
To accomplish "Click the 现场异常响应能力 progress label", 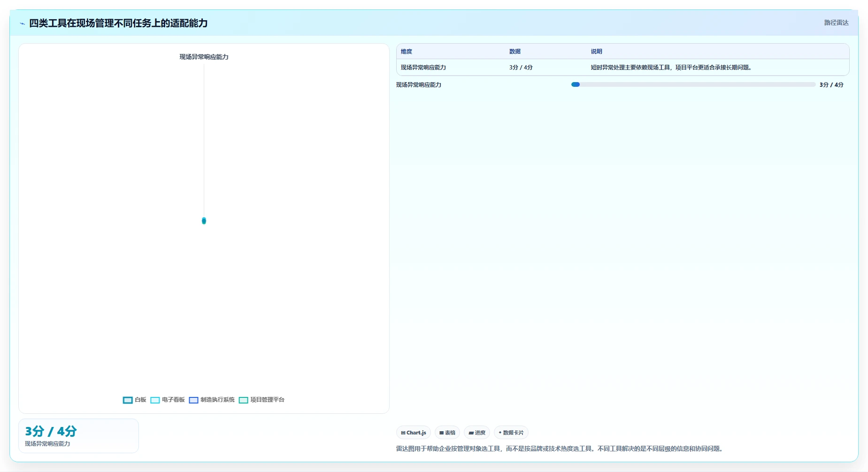I will pos(418,85).
